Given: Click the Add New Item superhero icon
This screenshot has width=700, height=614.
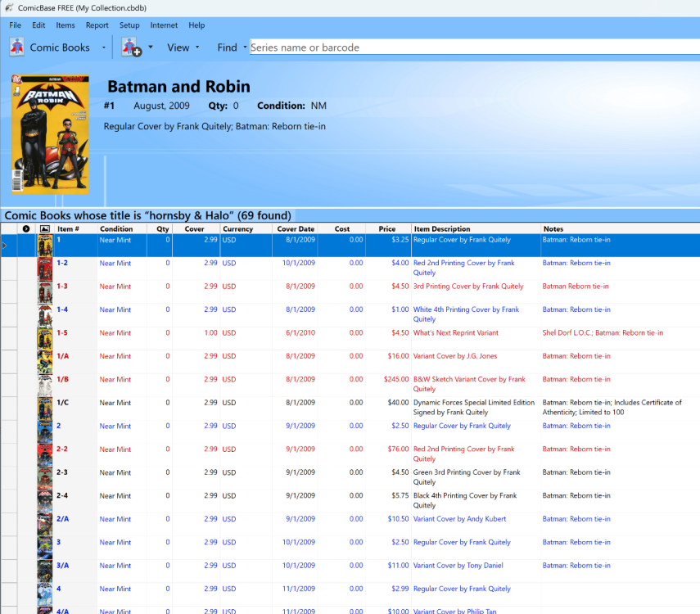Looking at the screenshot, I should click(129, 47).
